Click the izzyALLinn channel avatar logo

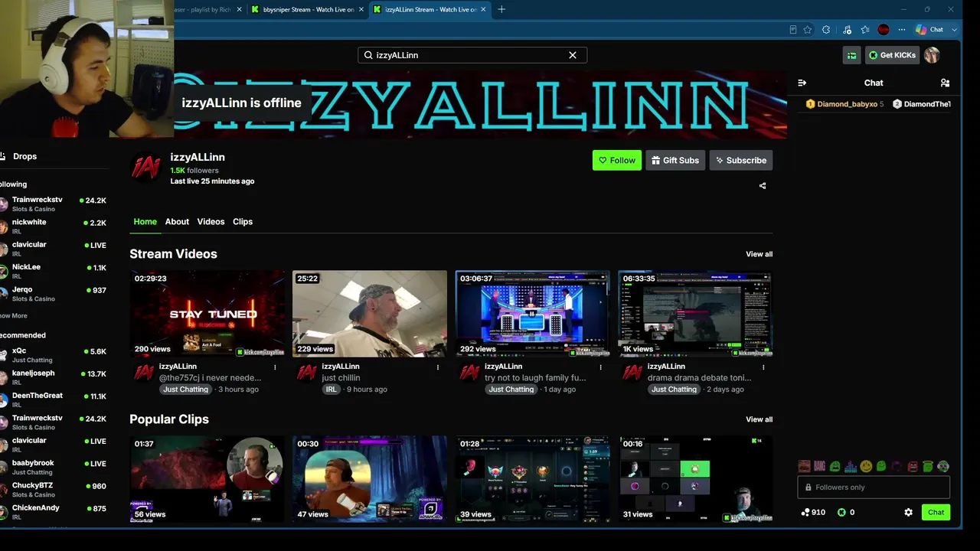(146, 168)
